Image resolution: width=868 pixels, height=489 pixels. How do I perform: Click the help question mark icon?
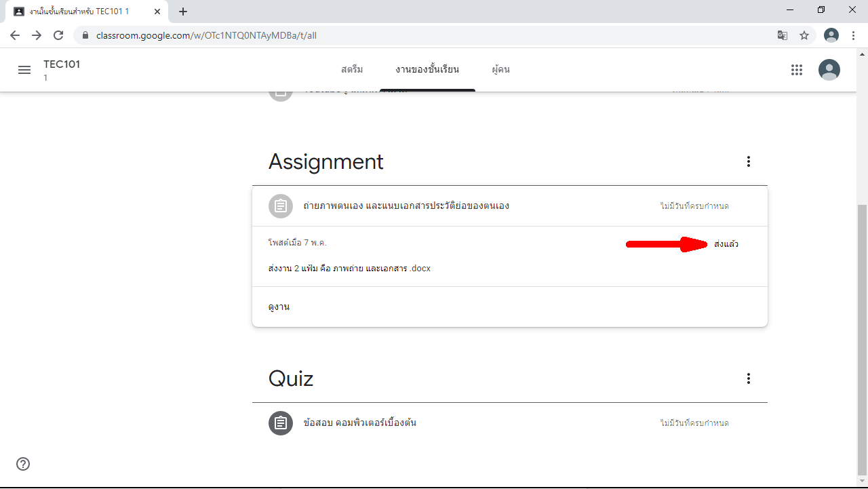23,464
